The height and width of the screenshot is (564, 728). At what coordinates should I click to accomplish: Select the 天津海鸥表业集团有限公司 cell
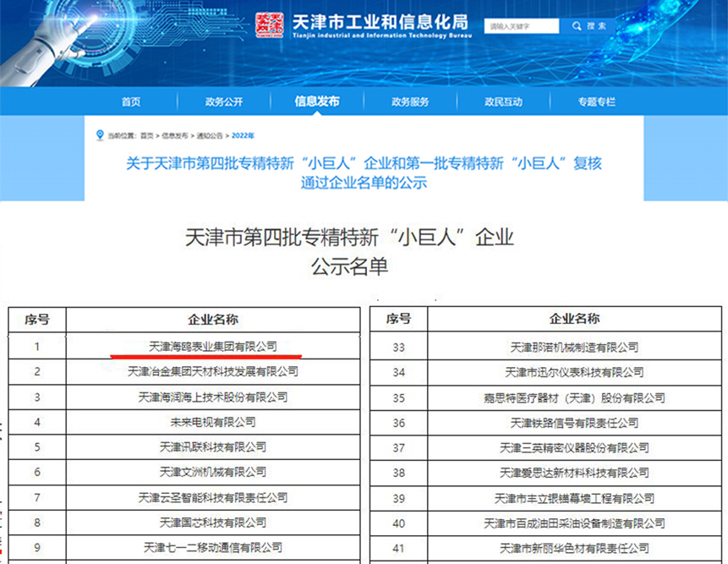213,347
